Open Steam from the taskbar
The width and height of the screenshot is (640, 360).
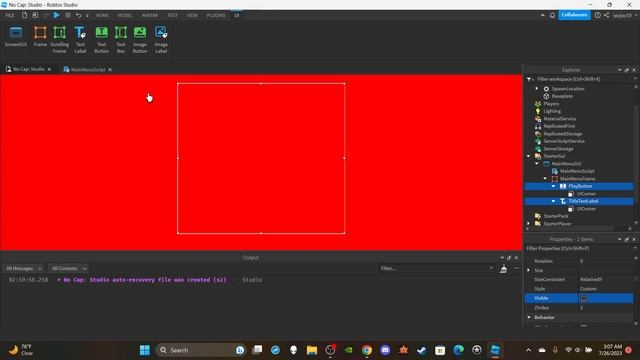(x=422, y=350)
